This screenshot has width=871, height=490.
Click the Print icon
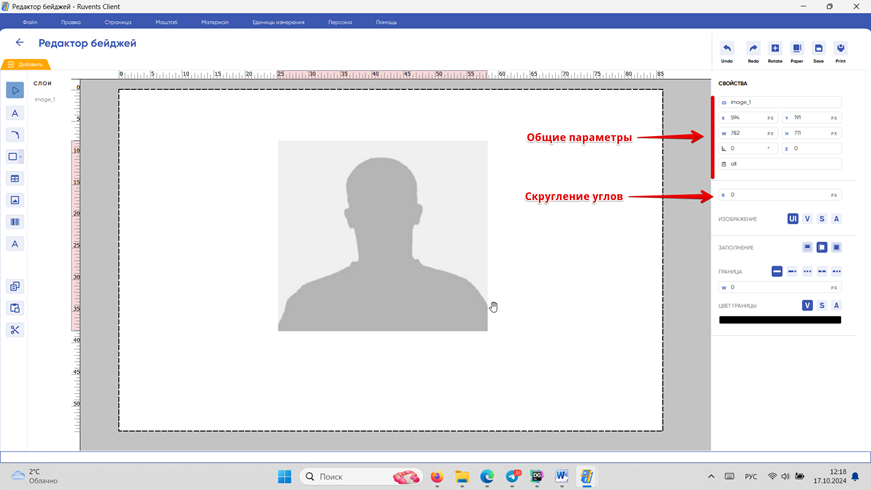pyautogui.click(x=840, y=52)
